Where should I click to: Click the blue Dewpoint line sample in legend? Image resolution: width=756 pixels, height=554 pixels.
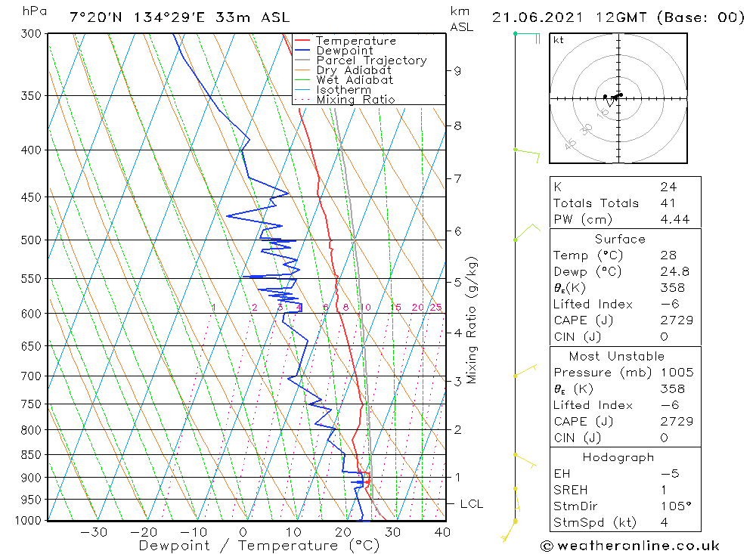click(302, 50)
